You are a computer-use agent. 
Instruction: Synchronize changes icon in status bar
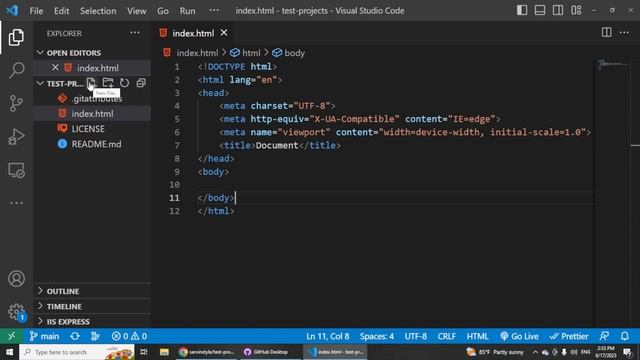coord(75,336)
